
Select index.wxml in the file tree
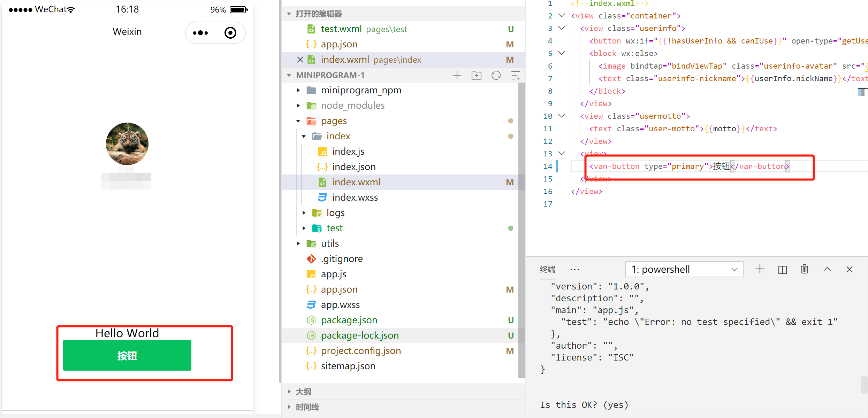400,182
